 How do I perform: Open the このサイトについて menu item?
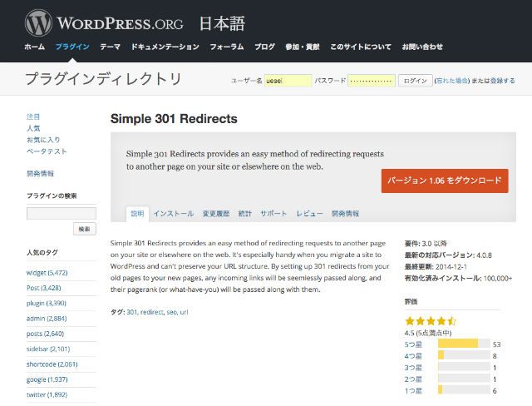click(361, 47)
